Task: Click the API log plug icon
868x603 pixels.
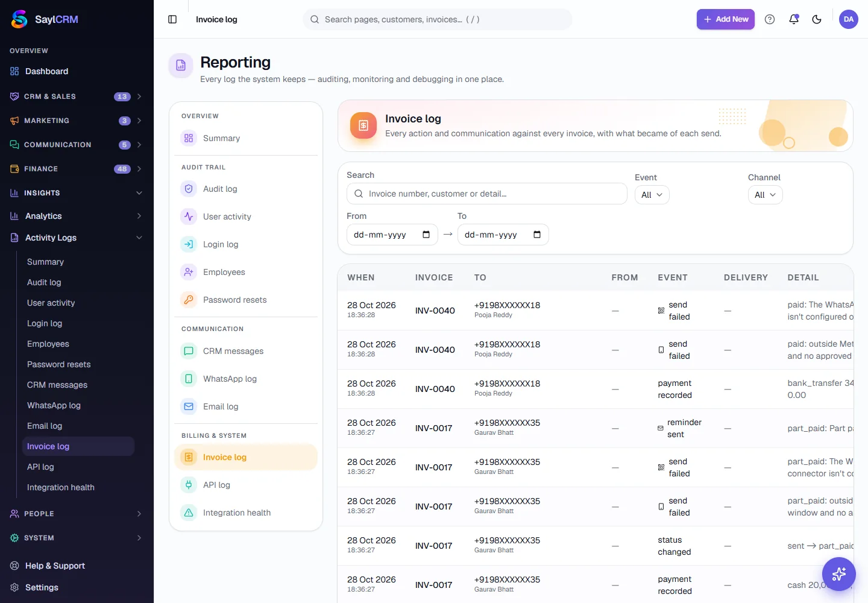Action: coord(189,485)
